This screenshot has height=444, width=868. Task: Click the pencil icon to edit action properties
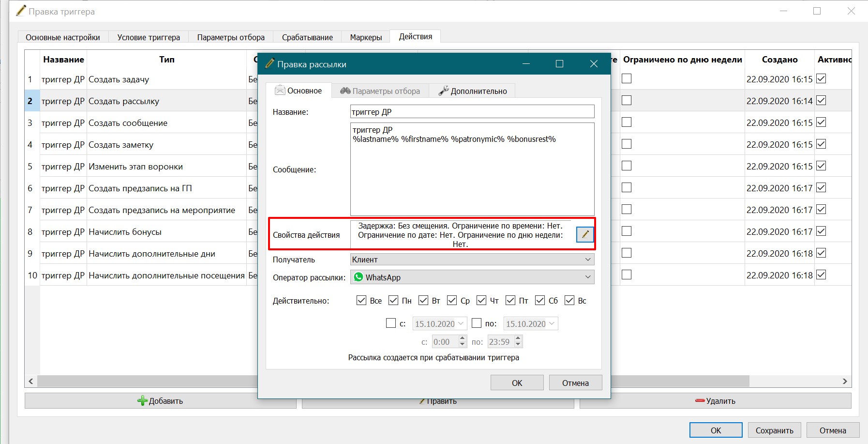(585, 234)
